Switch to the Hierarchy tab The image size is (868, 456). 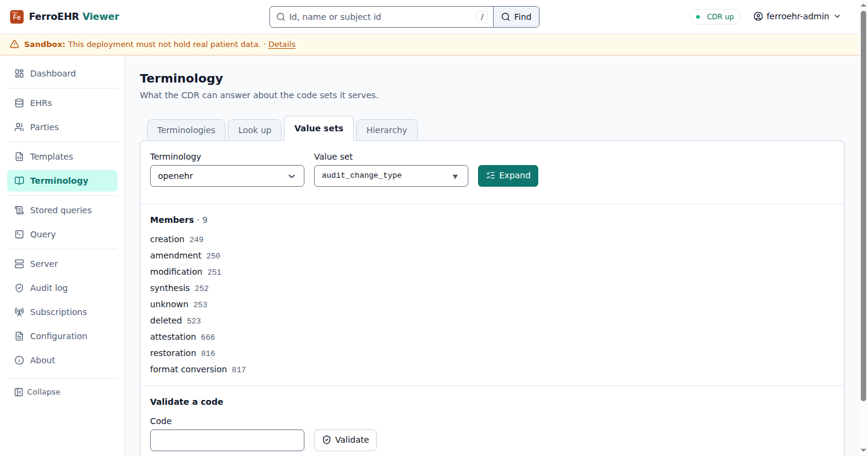pos(387,130)
